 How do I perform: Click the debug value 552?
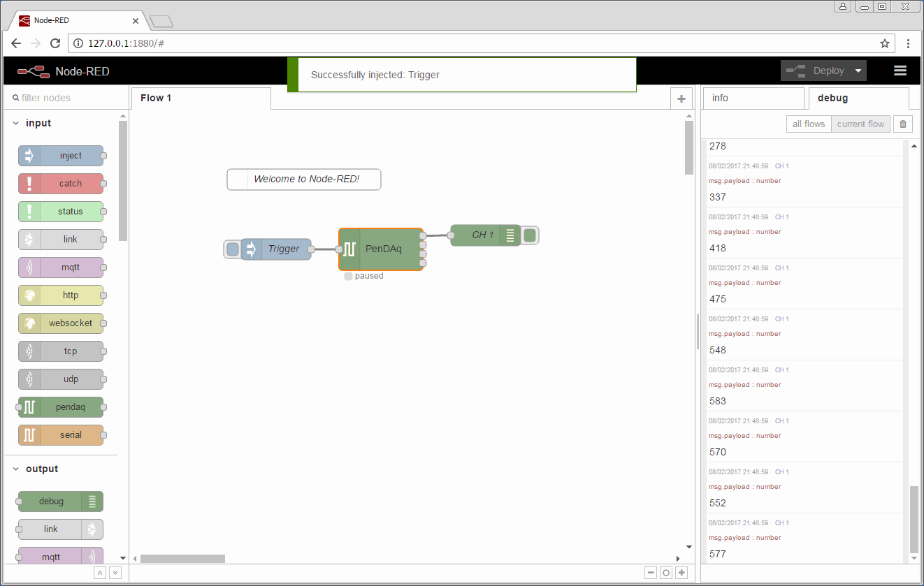point(718,504)
